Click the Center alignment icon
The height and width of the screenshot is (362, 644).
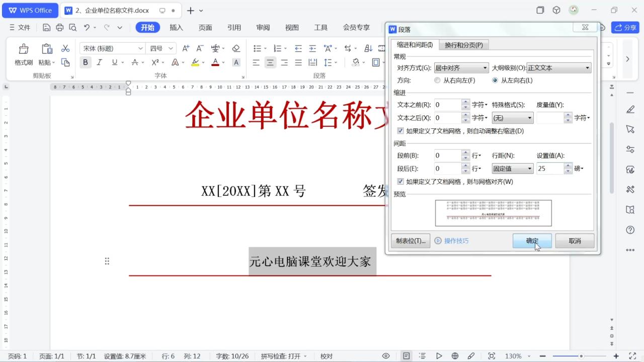coord(270,62)
